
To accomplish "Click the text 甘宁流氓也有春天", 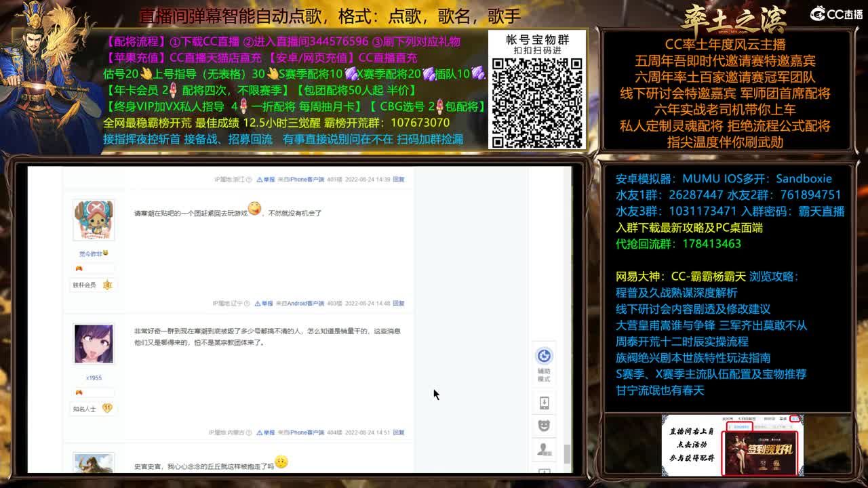I will (660, 390).
